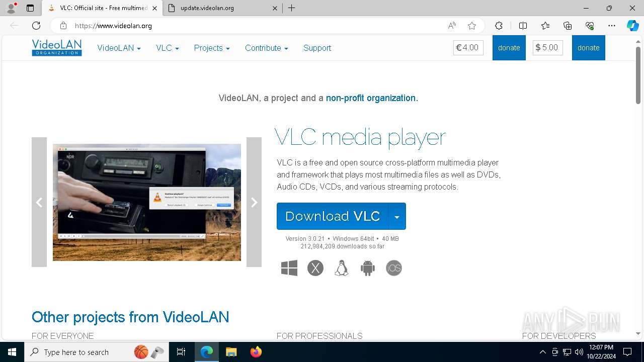Open the browser profile icon
Image resolution: width=644 pixels, height=362 pixels.
11,8
